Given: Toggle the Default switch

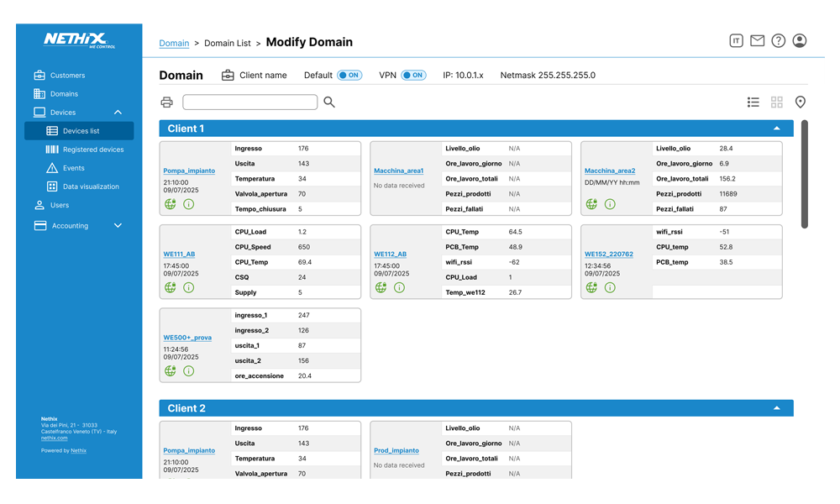Looking at the screenshot, I should (349, 76).
